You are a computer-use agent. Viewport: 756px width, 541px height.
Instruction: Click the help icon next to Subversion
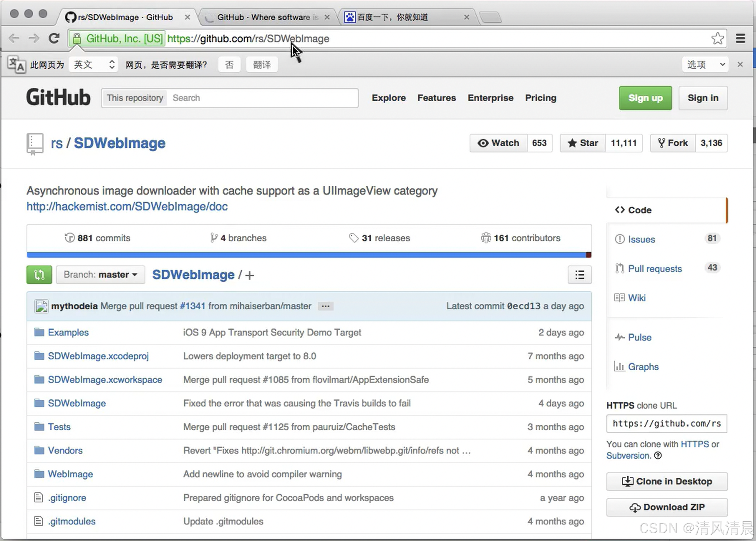(658, 455)
